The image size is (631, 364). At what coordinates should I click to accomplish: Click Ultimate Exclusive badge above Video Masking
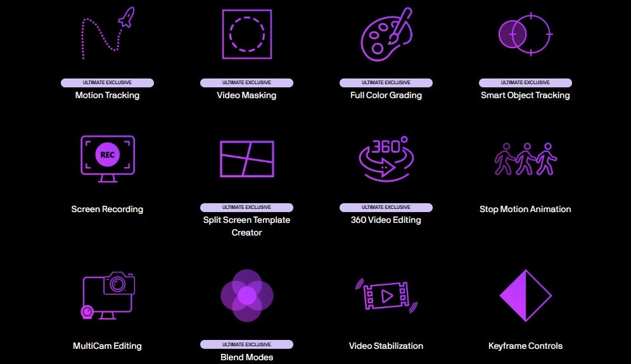[x=246, y=83]
